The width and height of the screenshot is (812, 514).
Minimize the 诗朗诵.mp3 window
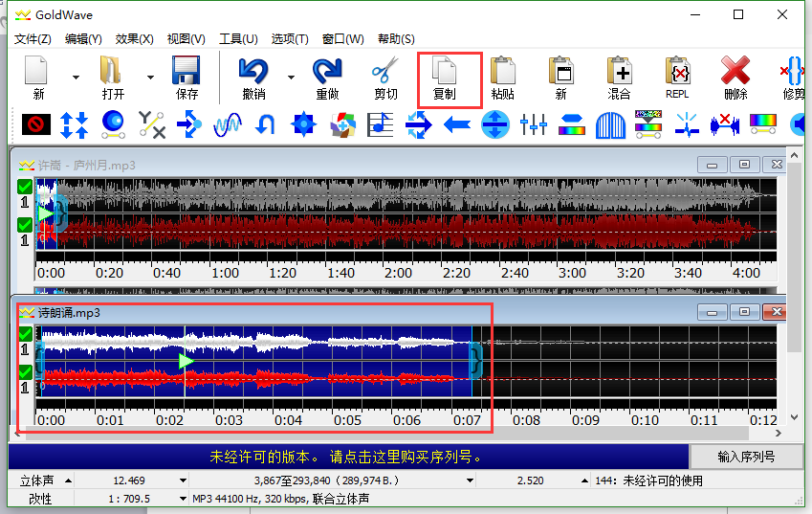click(x=712, y=312)
